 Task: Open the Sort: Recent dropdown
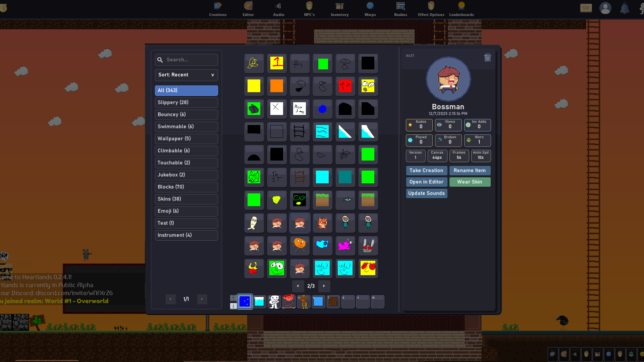(x=186, y=75)
